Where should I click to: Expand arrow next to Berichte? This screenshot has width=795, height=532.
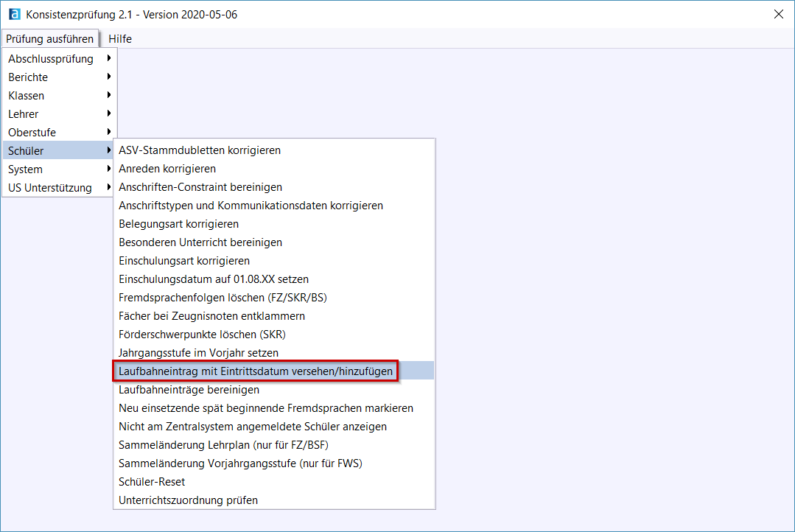(x=108, y=77)
